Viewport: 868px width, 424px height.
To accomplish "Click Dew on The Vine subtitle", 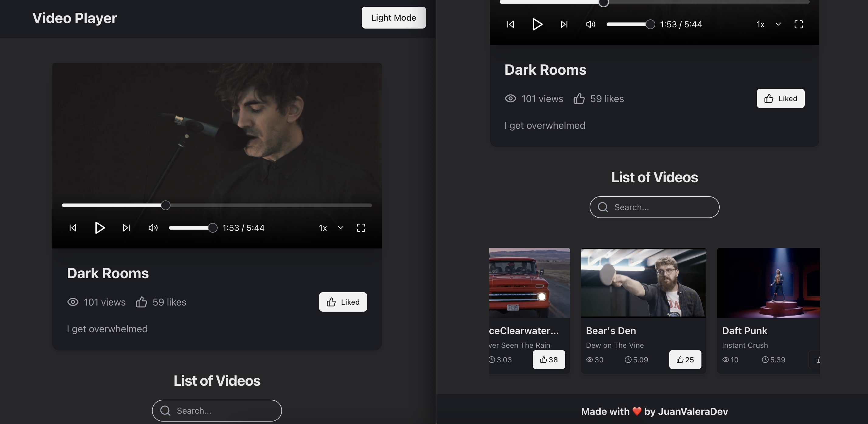I will (x=615, y=345).
